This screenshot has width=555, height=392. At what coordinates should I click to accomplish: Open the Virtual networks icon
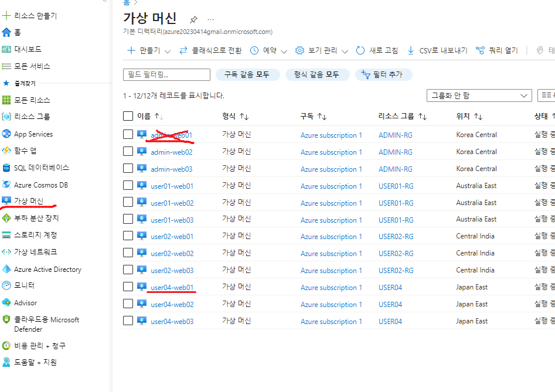[6, 252]
